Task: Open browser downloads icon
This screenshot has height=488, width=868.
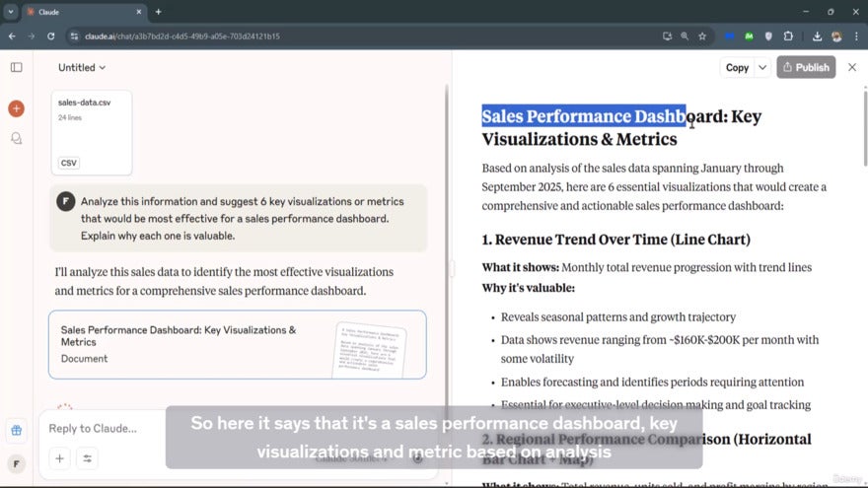Action: pos(817,35)
